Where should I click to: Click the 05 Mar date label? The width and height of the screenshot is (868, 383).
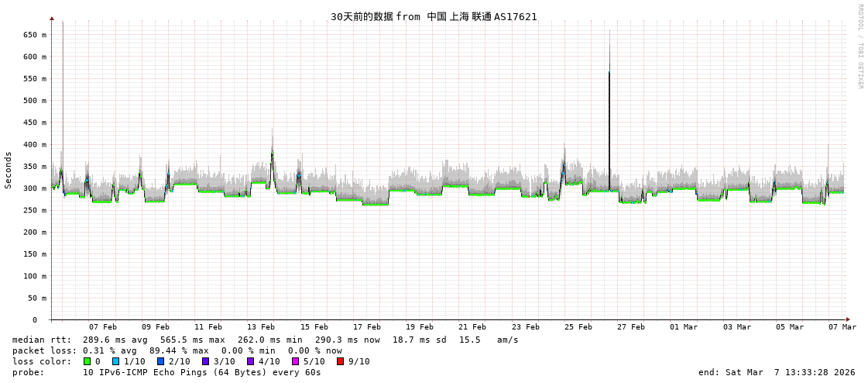[x=790, y=327]
